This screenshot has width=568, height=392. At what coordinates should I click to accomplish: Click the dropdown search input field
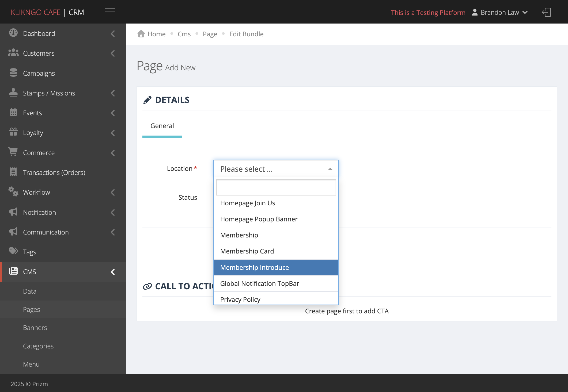click(x=276, y=187)
